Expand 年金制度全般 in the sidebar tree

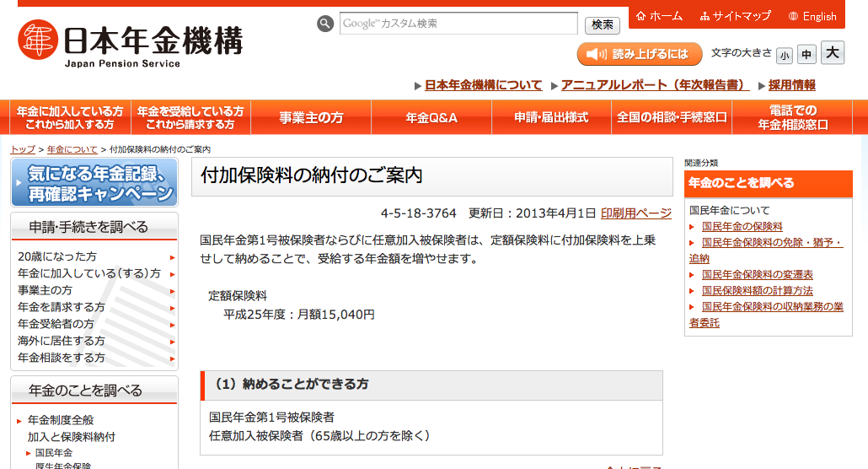61,420
